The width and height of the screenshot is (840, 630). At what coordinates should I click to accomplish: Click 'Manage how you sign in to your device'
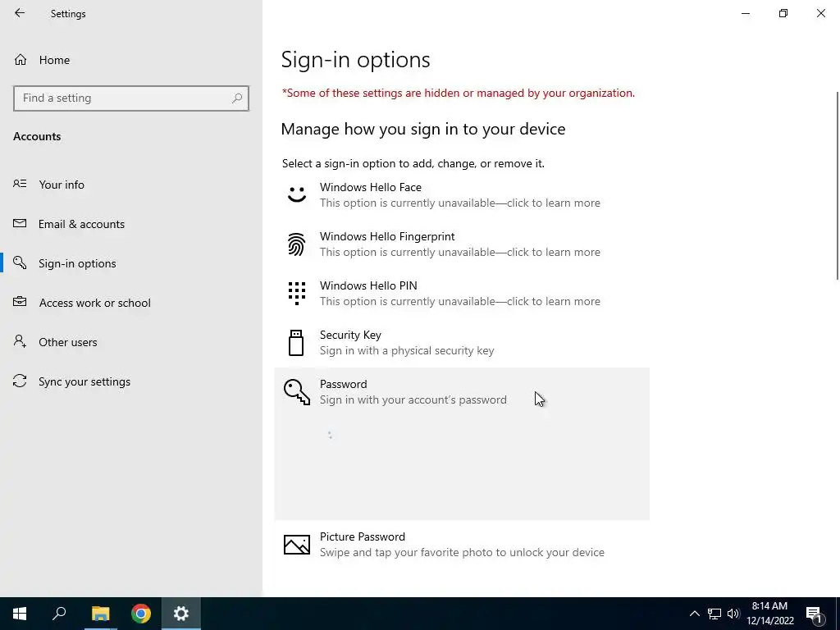(x=423, y=129)
